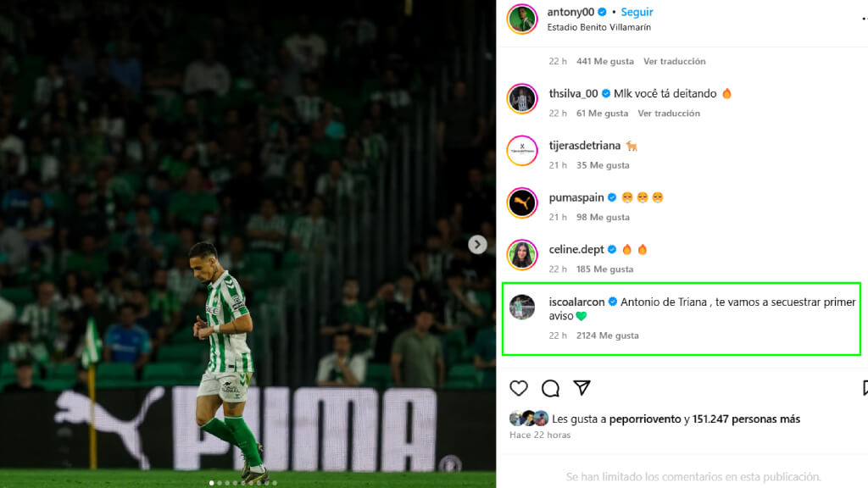Jump to second carousel dot indicator
The image size is (868, 488).
(x=220, y=483)
